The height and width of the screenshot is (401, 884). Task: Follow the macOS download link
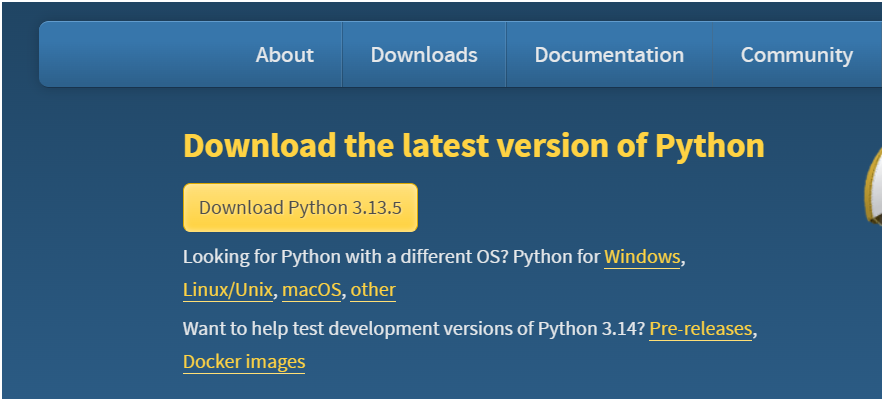[311, 290]
